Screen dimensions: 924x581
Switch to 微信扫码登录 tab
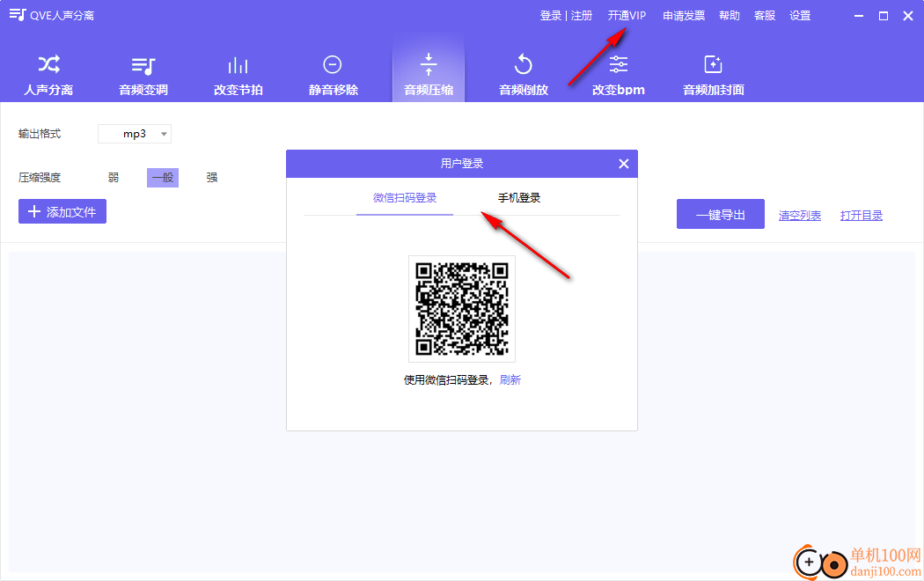pos(405,198)
